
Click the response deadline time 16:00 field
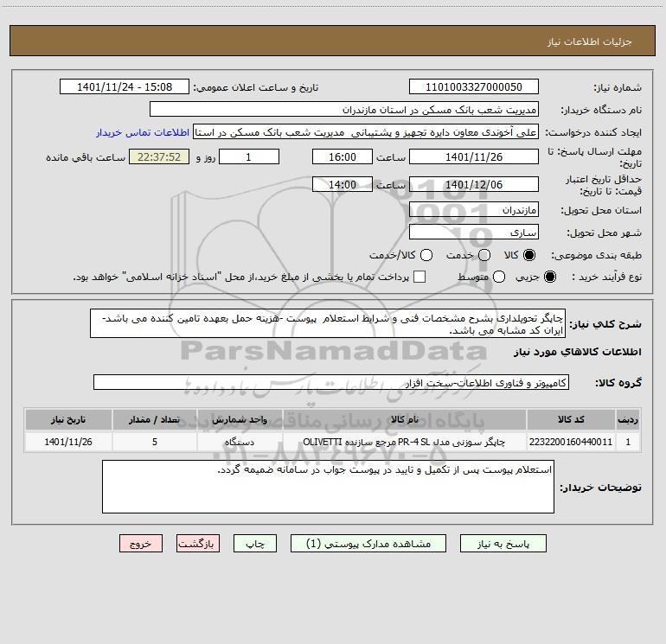click(x=343, y=156)
